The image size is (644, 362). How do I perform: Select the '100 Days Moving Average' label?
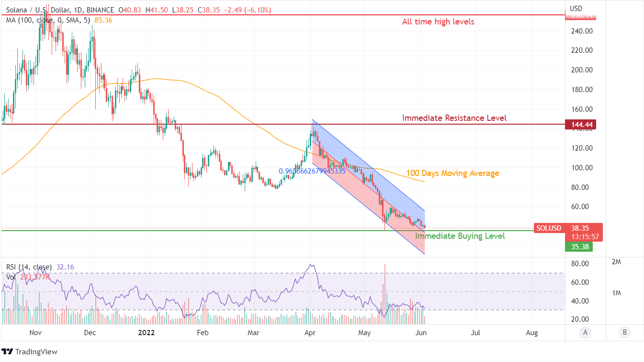tap(452, 173)
